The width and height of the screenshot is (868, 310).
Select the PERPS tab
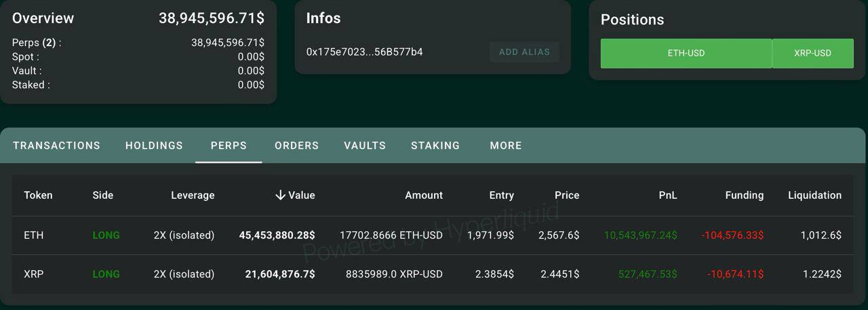coord(229,145)
